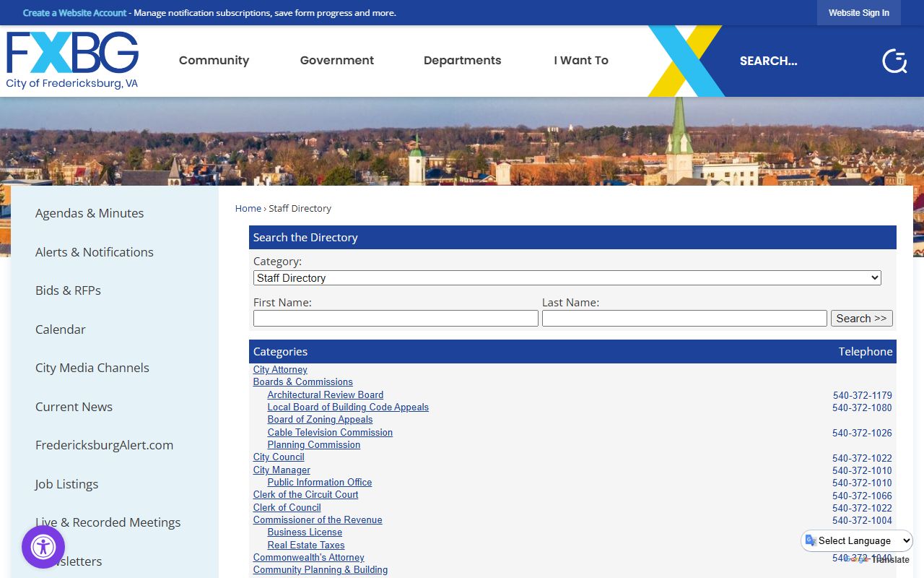The width and height of the screenshot is (924, 578).
Task: Open City Media Channels sidebar link
Action: click(x=92, y=368)
